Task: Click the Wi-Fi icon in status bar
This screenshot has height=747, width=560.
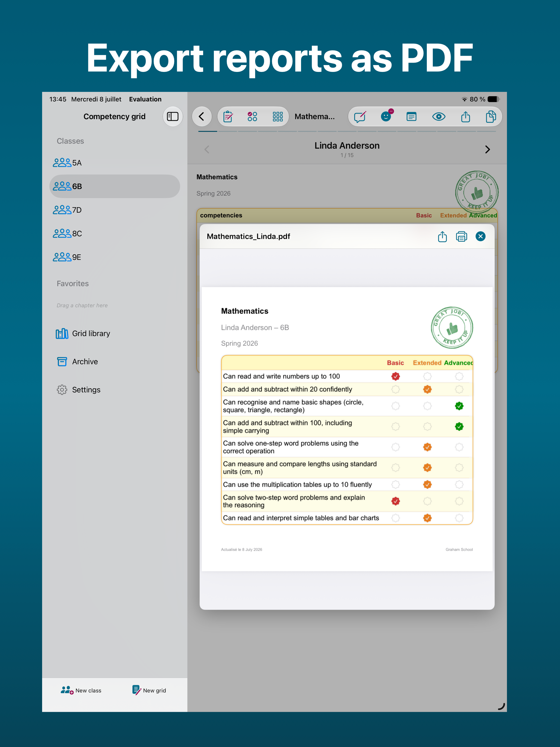Action: [x=464, y=99]
